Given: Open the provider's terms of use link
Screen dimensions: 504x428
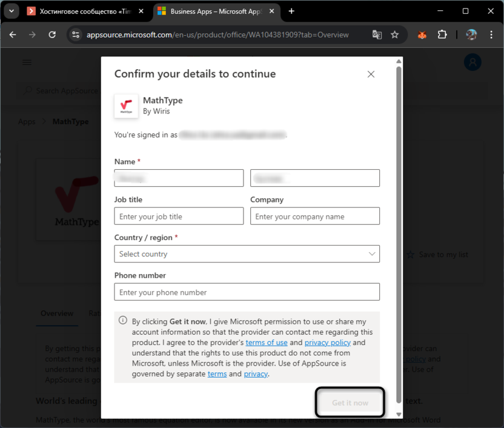Looking at the screenshot, I should click(267, 343).
